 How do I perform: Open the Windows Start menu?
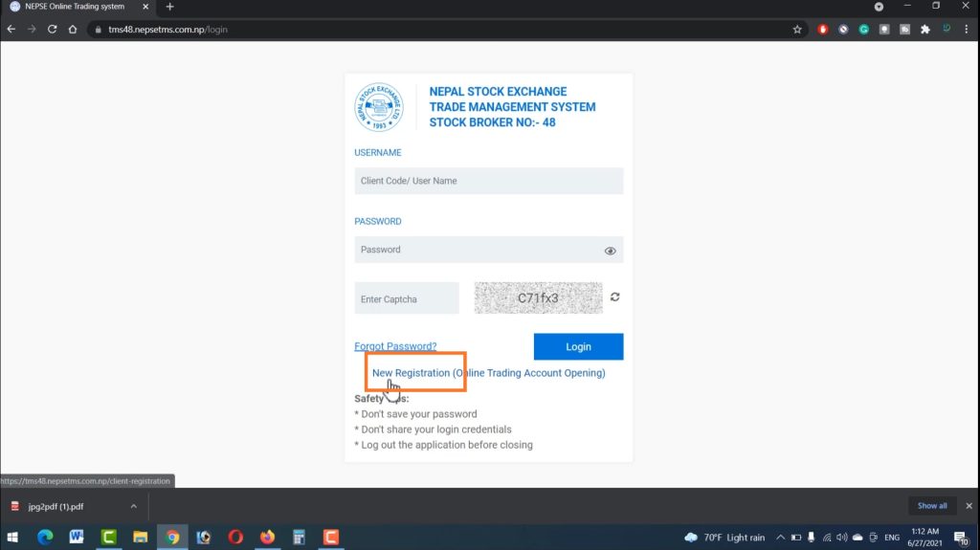[12, 537]
